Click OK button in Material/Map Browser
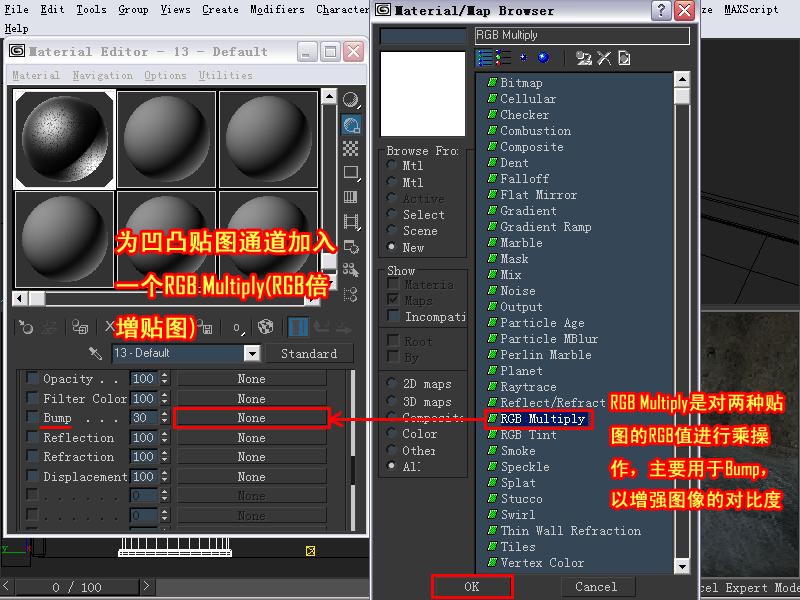The image size is (800, 600). click(x=472, y=587)
